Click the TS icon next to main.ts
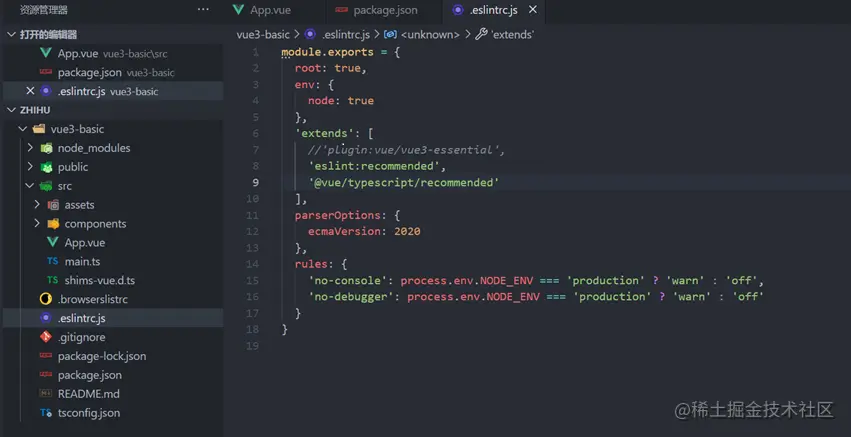851x437 pixels. click(x=53, y=261)
